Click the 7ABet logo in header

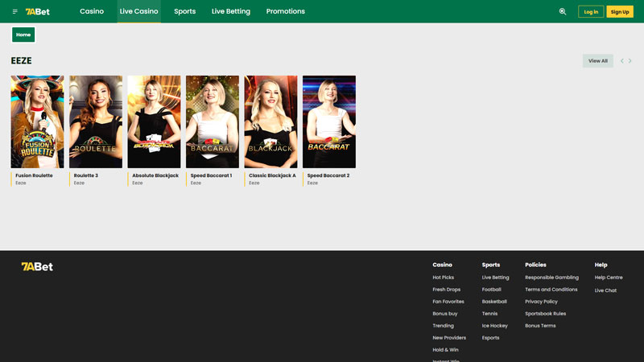37,11
